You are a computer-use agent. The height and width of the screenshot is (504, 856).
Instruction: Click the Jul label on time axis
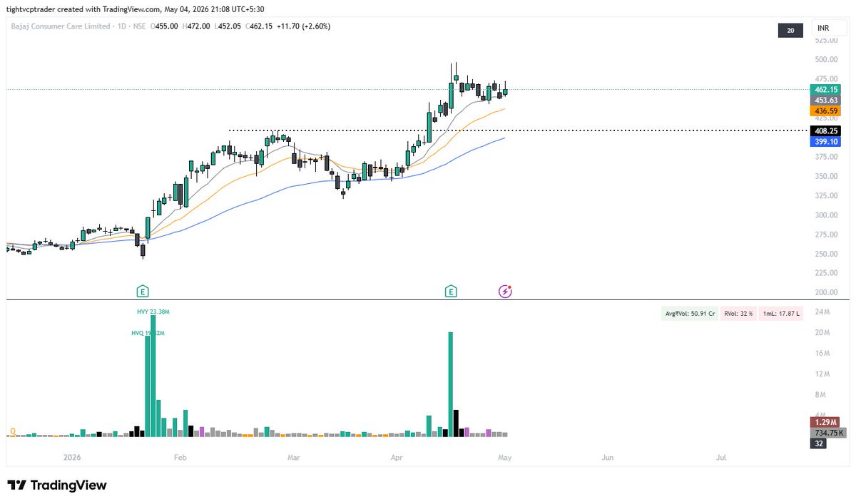point(721,457)
